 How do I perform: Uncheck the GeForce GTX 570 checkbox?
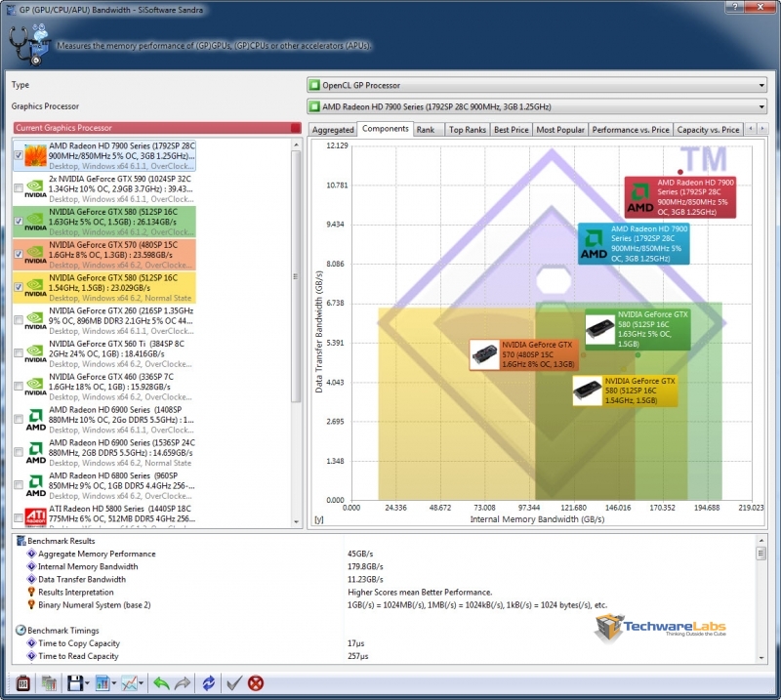point(19,254)
